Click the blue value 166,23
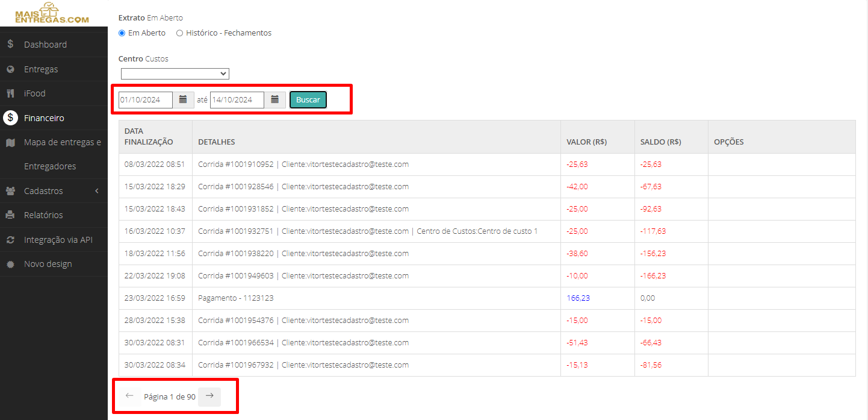 click(578, 298)
